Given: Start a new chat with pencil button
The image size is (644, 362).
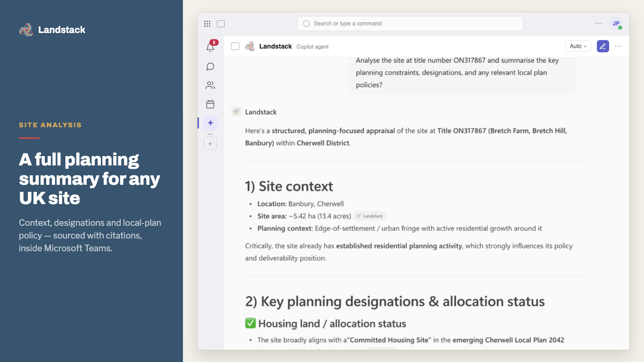Looking at the screenshot, I should tap(603, 46).
